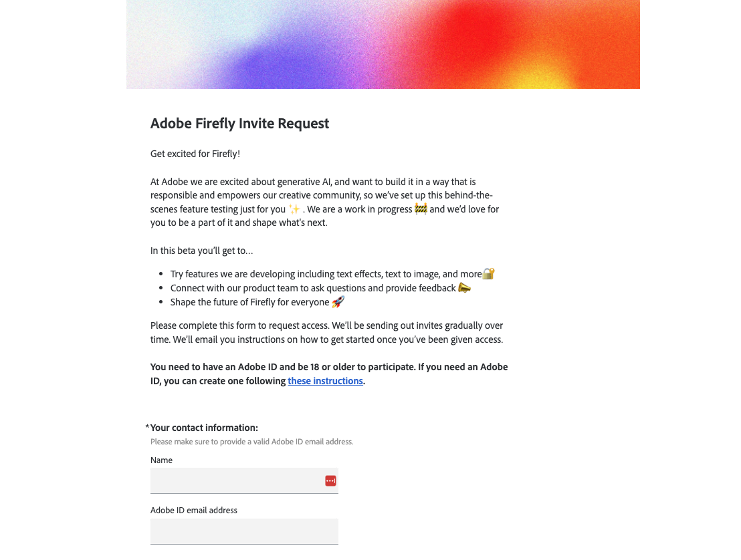Viewport: 741px width, 560px height.
Task: Click the megaphone emoji next to feedback bullet
Action: [x=463, y=287]
